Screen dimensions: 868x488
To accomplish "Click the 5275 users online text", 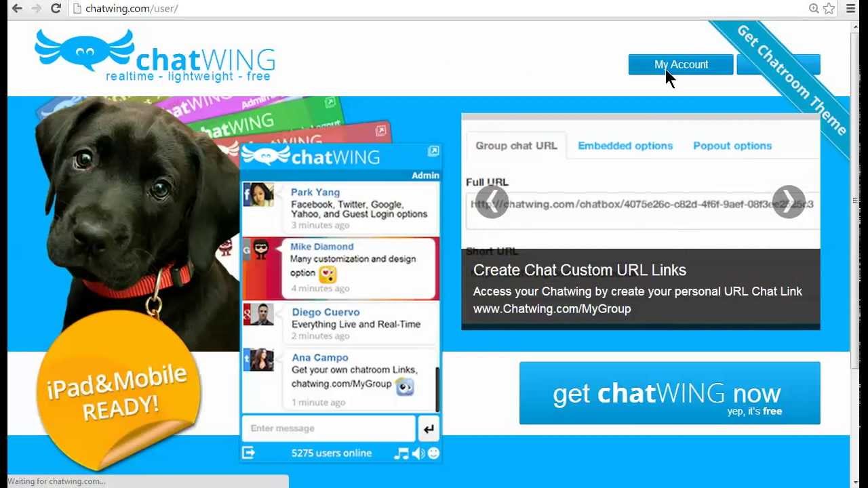I will point(332,453).
